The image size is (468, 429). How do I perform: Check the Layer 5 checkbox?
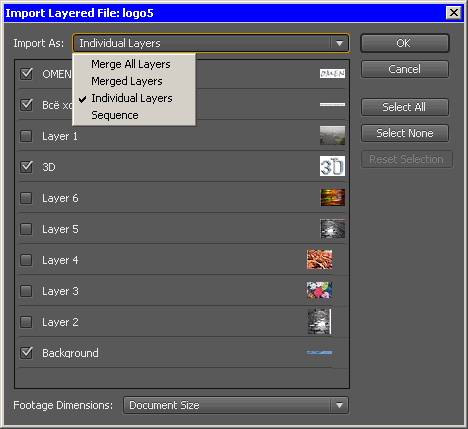(x=26, y=229)
